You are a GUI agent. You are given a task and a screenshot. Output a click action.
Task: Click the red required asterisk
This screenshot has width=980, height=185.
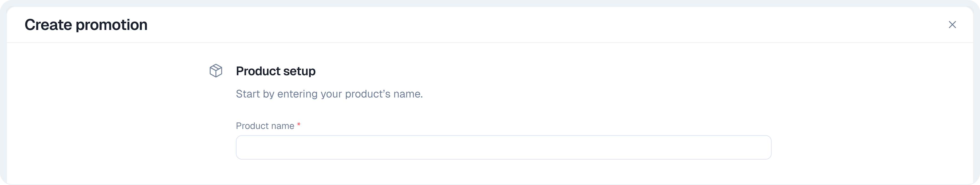click(299, 124)
